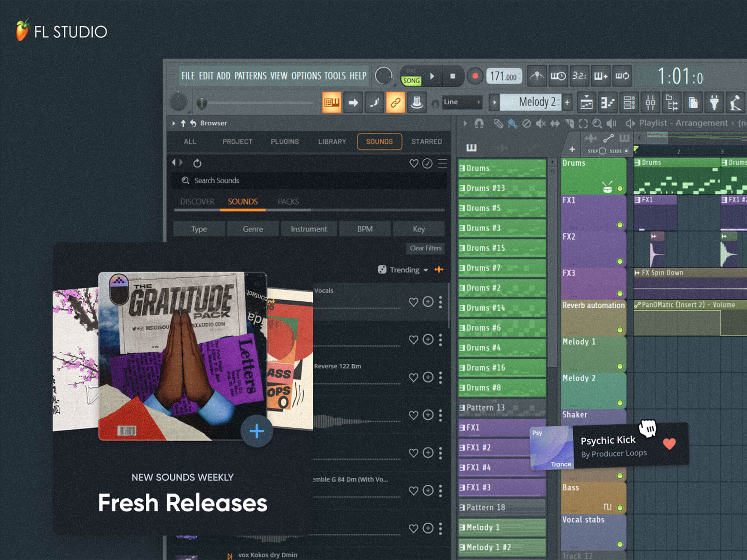Click the Clear Filters button
Screen dimensions: 747x560
[x=425, y=248]
